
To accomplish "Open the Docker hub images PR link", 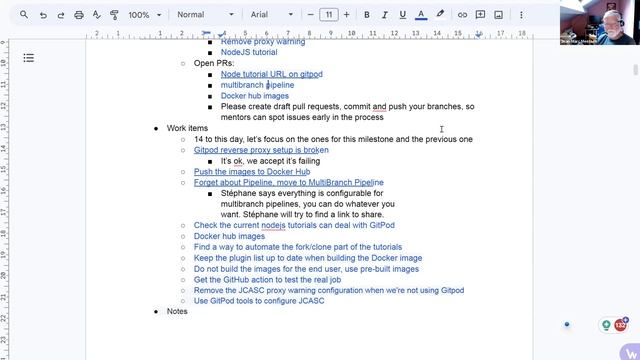I will coord(255,96).
